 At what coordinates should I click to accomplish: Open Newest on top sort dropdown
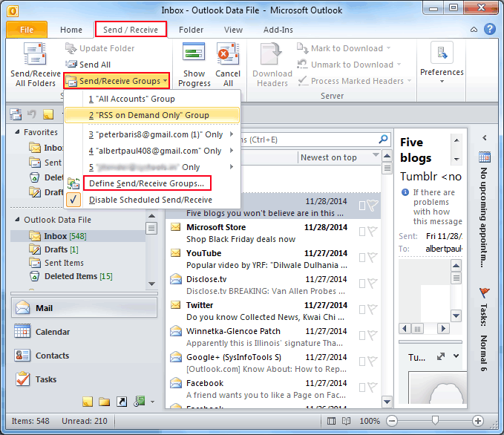(x=376, y=155)
